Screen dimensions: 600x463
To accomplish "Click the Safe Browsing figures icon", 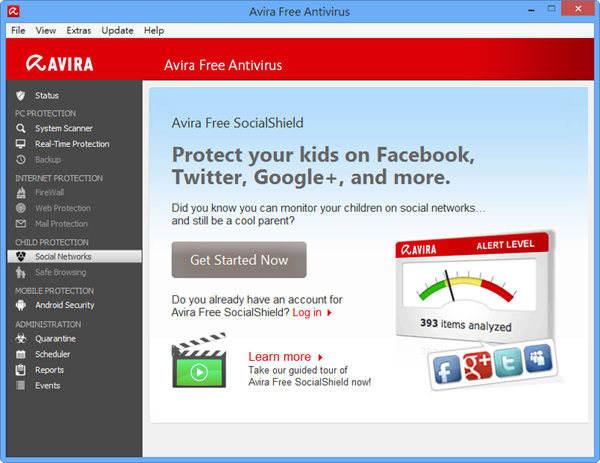I will 21,272.
